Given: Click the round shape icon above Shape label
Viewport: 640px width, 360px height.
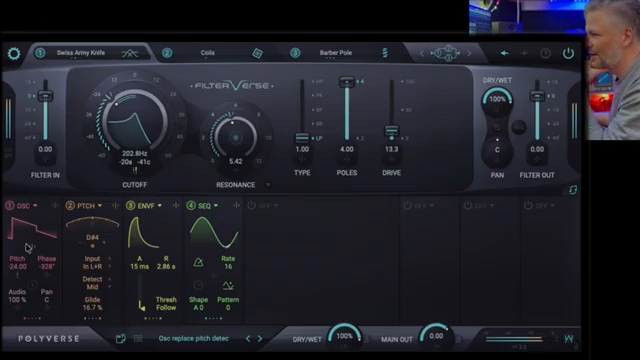Looking at the screenshot, I should coord(198,285).
